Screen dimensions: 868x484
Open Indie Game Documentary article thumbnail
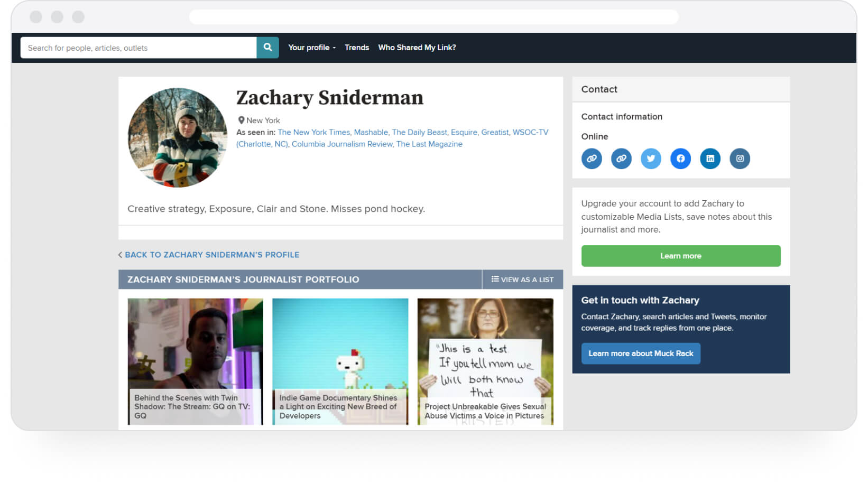340,361
